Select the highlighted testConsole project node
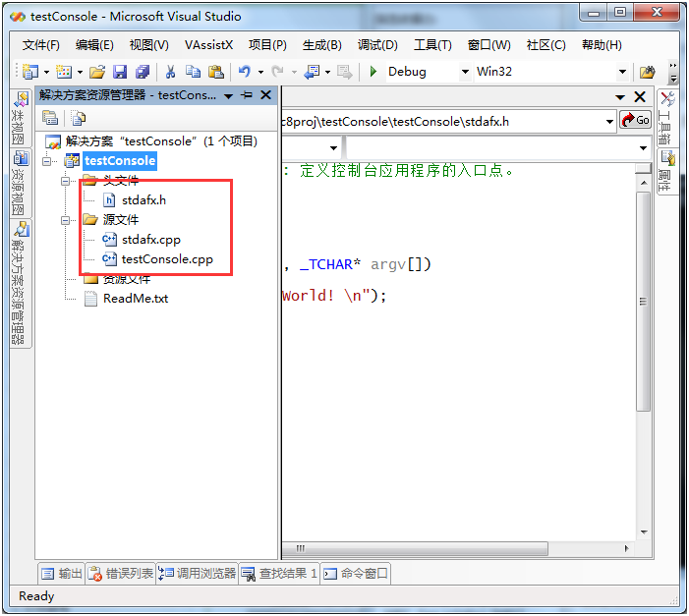 tap(120, 161)
